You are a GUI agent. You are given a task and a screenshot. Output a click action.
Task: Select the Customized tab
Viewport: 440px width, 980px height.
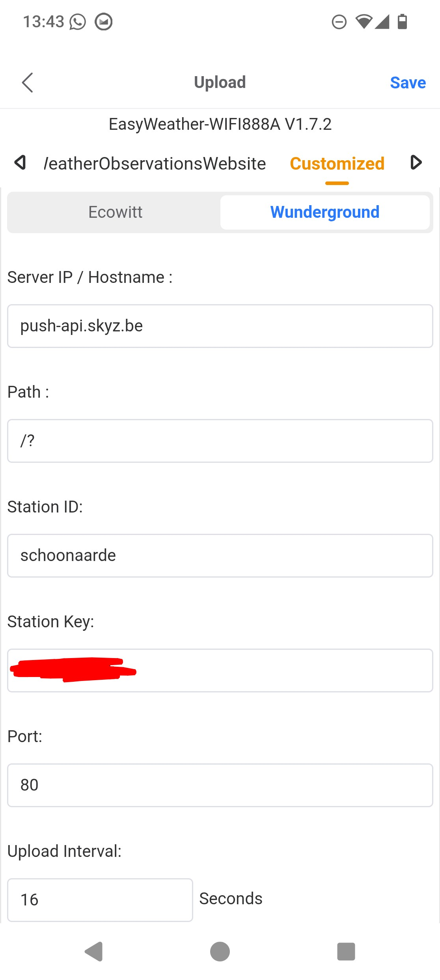point(337,164)
